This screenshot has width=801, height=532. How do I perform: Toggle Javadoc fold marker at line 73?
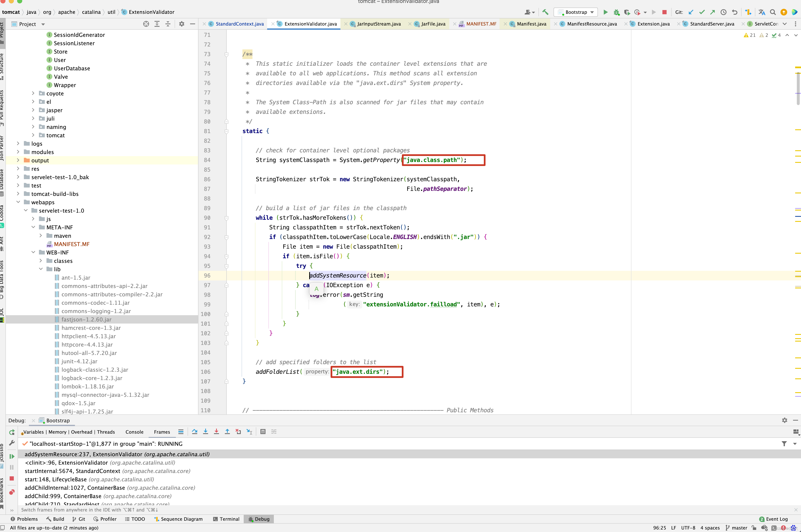click(x=226, y=54)
